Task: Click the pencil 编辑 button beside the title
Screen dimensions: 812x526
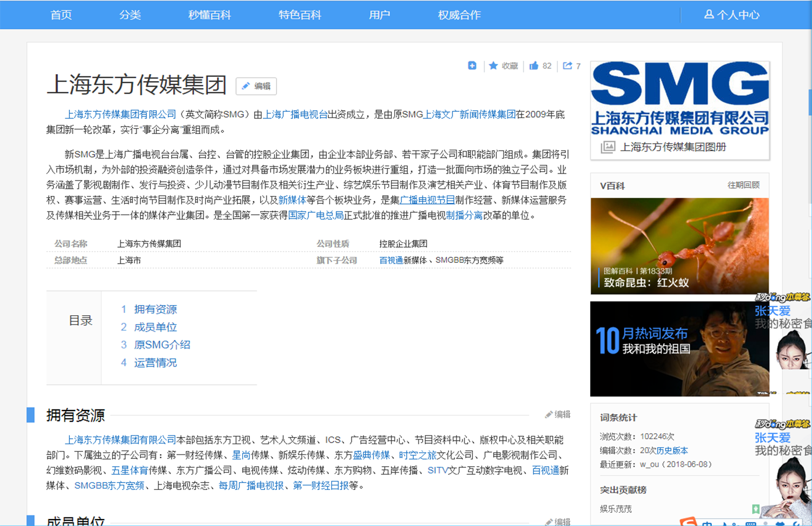Action: 256,86
